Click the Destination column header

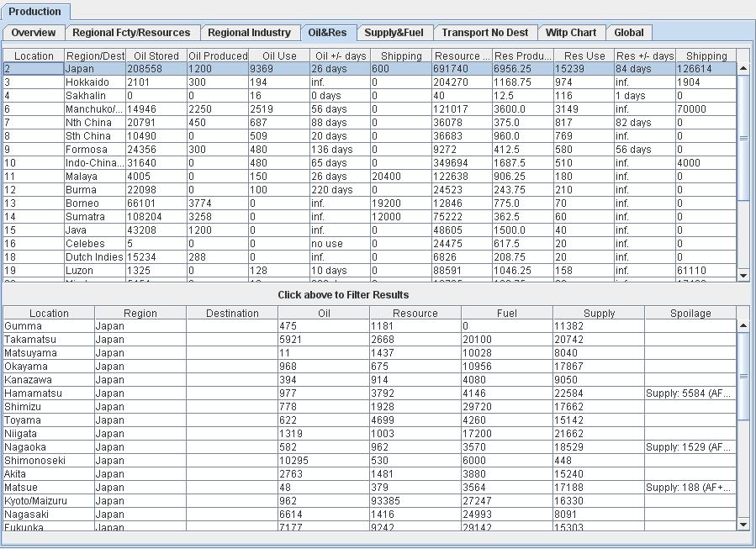pyautogui.click(x=232, y=314)
